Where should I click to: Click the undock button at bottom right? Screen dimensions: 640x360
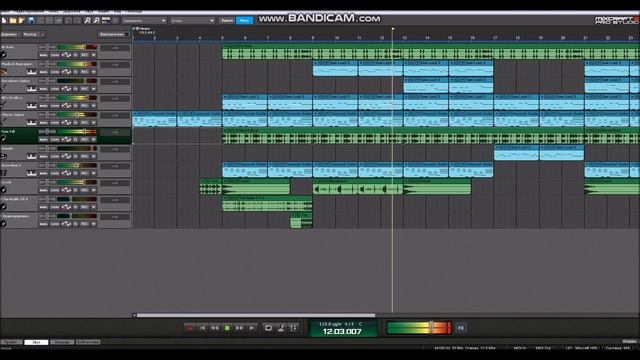[x=631, y=341]
